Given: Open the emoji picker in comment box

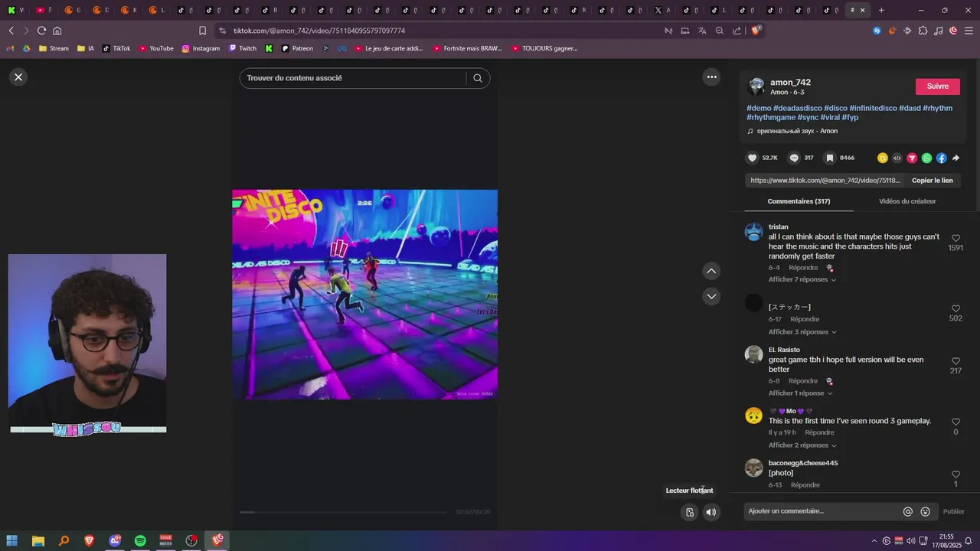Looking at the screenshot, I should click(x=926, y=511).
